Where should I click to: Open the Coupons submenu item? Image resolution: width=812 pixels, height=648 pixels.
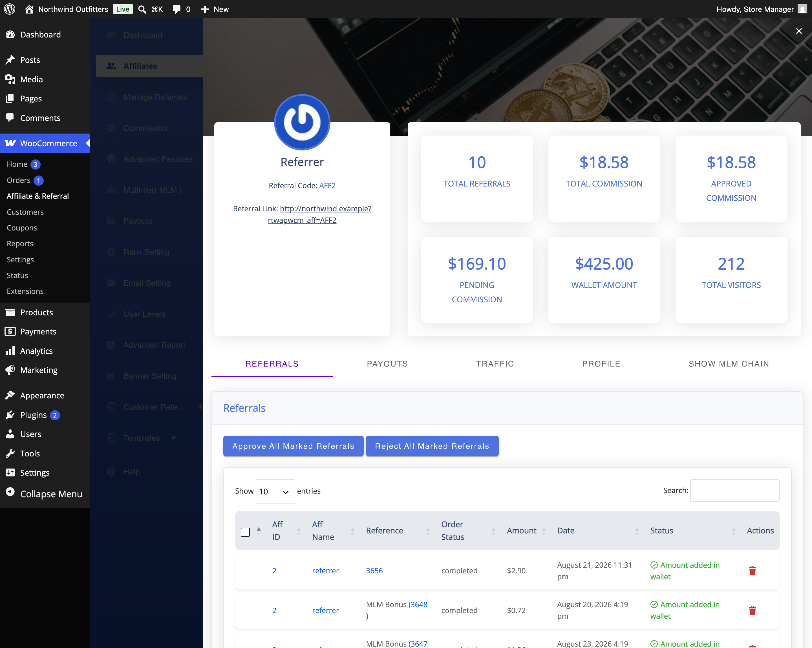[x=22, y=228]
